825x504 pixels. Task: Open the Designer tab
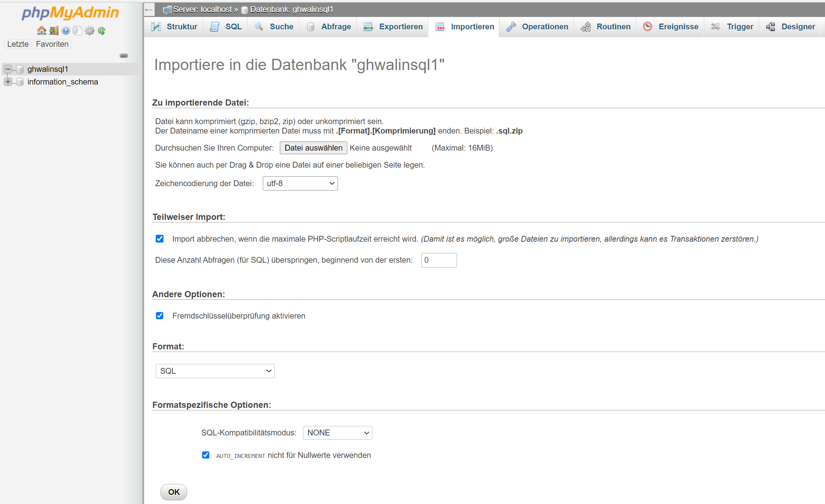pyautogui.click(x=790, y=27)
